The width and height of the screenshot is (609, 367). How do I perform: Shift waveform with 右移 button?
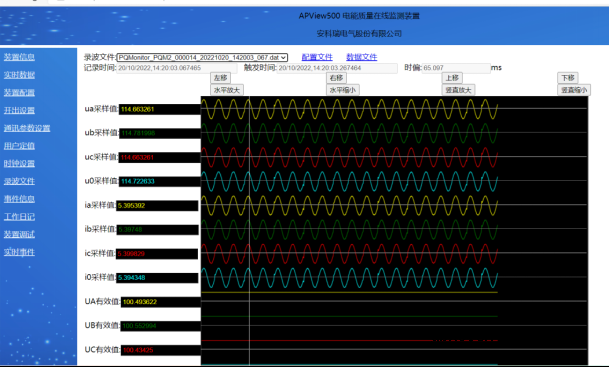tap(336, 78)
